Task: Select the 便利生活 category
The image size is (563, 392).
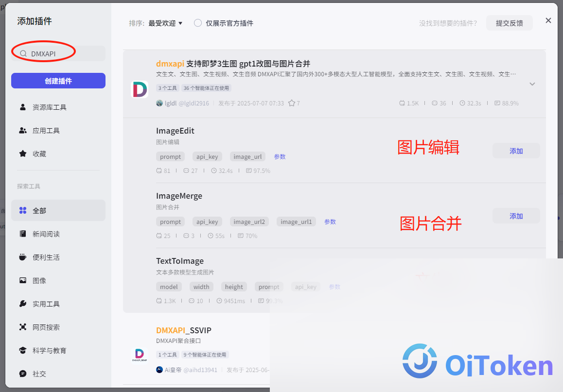Action: [58, 257]
